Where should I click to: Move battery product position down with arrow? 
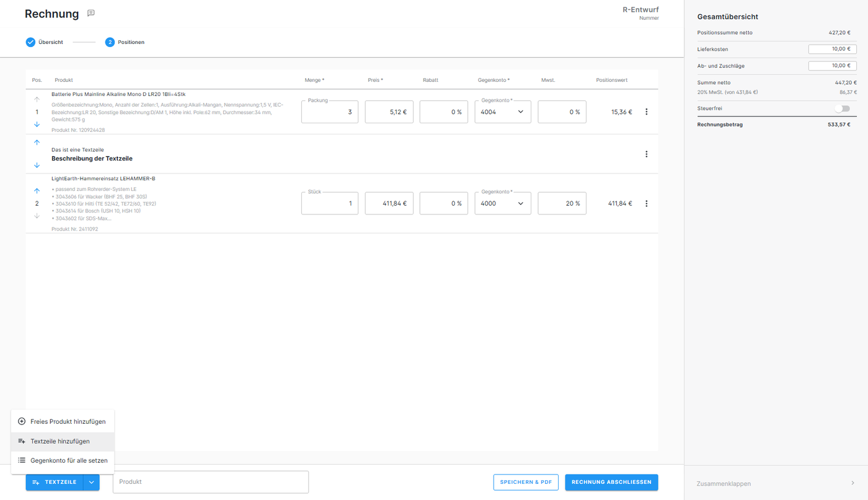click(x=37, y=125)
